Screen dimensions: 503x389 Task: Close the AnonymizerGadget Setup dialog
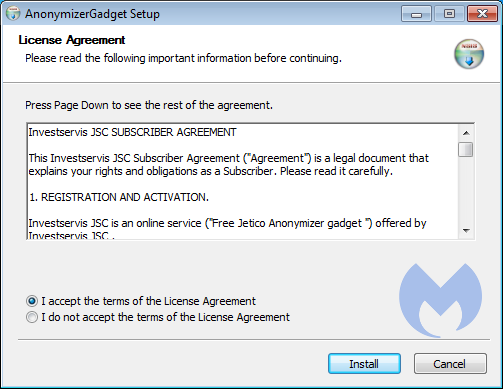click(482, 14)
